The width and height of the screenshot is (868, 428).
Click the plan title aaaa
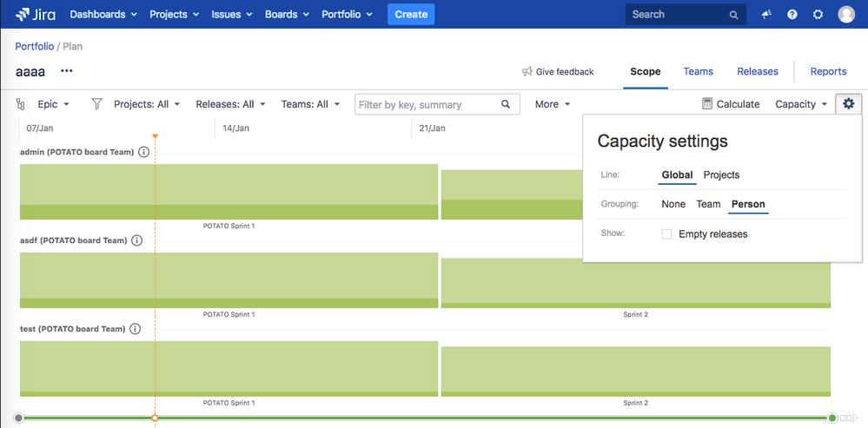(x=30, y=72)
